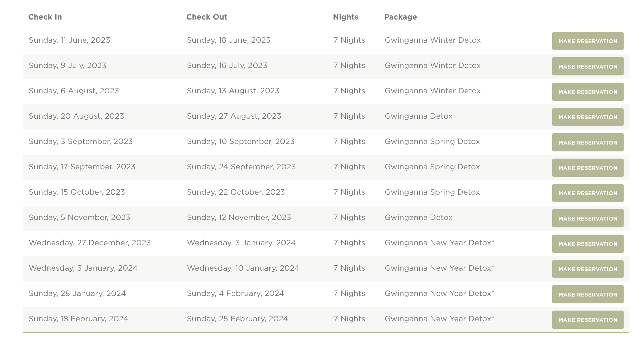Viewport: 644px width, 348px height.
Task: Select the Gwinganna Winter Detox text in first row
Action: (432, 40)
